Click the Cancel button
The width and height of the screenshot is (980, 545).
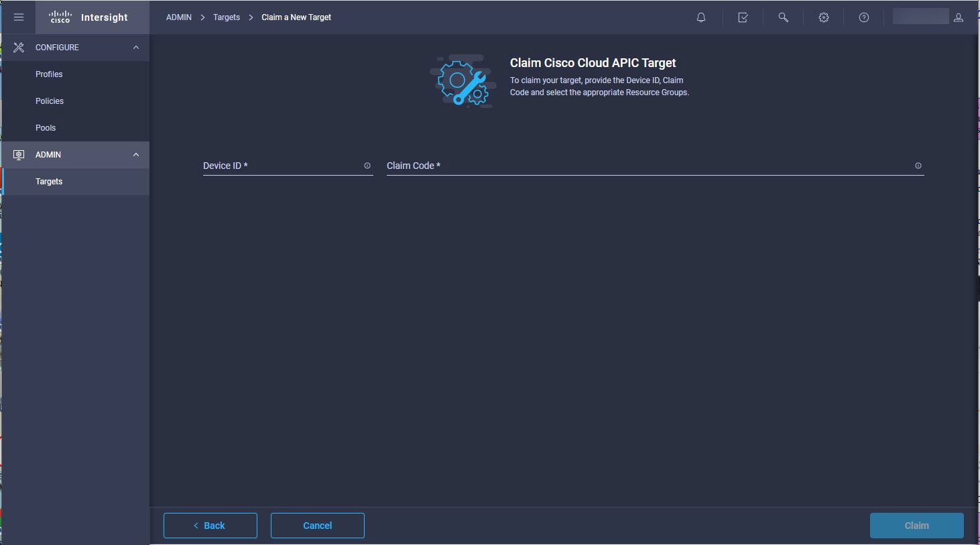coord(318,526)
